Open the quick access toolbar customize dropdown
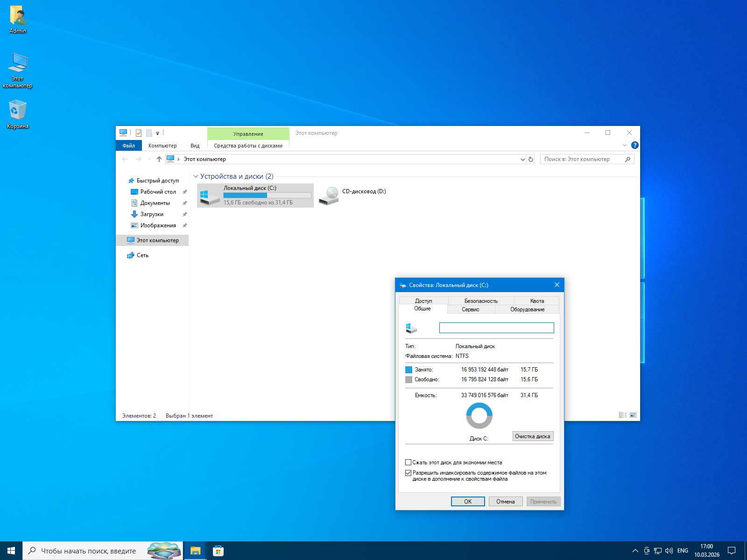The width and height of the screenshot is (747, 560). click(x=158, y=133)
